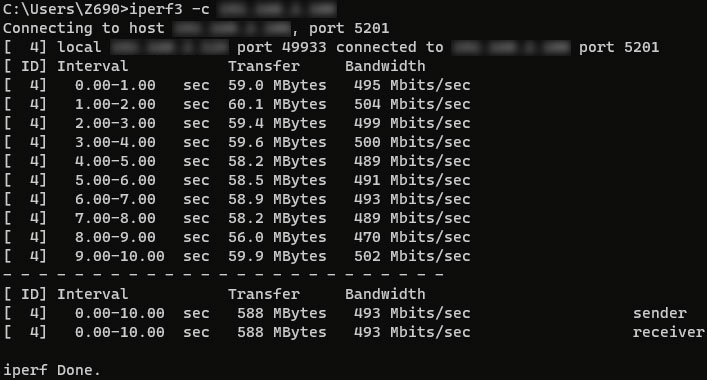Click the 500 Mbits/sec bandwidth value

(412, 142)
